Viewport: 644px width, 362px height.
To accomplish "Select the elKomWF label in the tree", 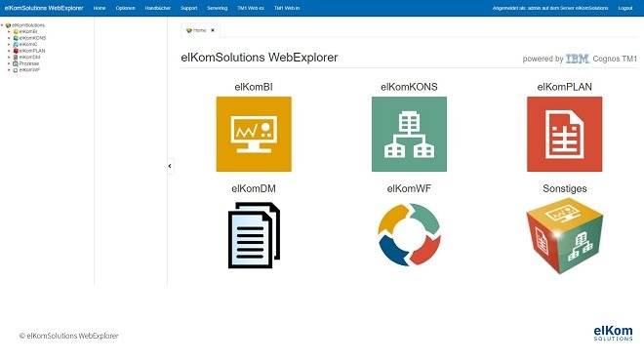I will [x=29, y=70].
